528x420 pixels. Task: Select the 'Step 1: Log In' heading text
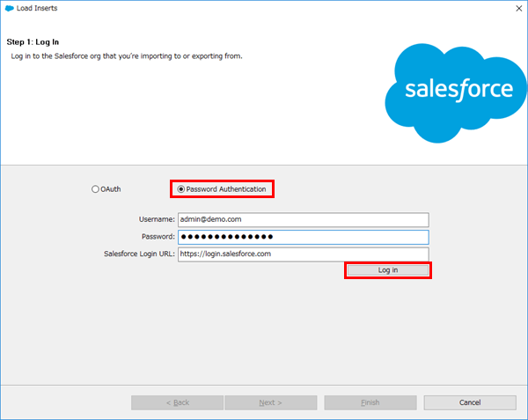click(33, 42)
